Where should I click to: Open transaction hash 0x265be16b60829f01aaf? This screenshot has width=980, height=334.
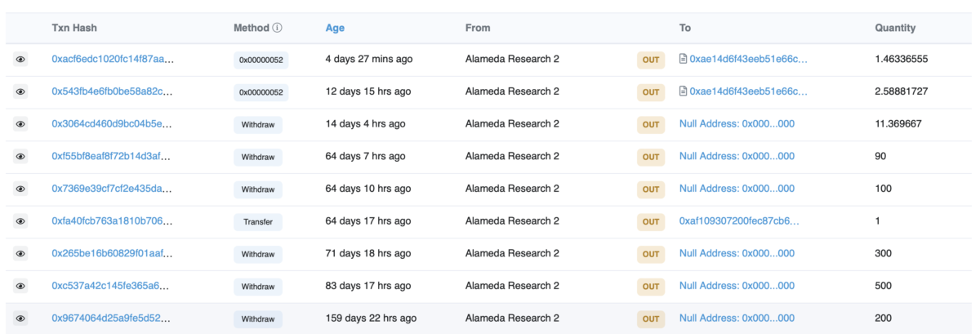pyautogui.click(x=113, y=254)
